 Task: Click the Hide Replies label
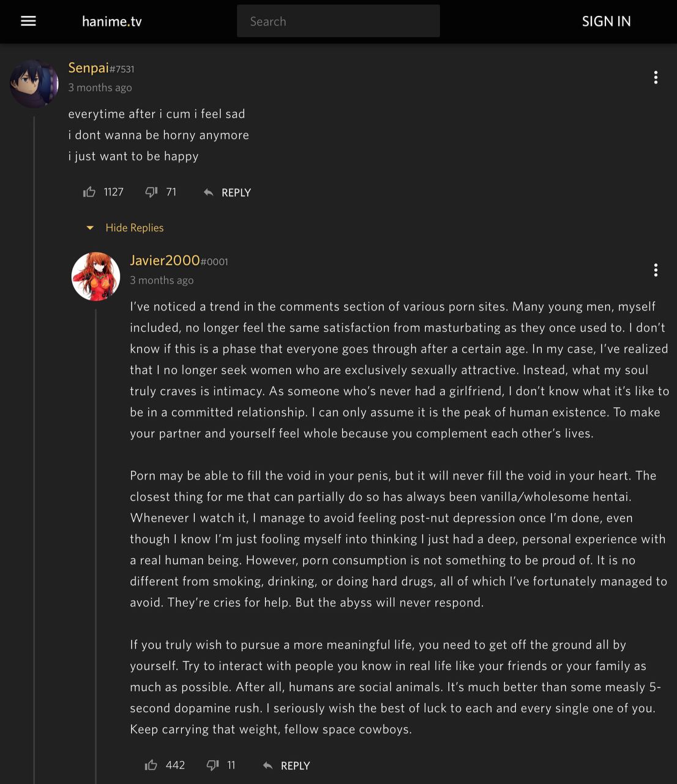click(135, 228)
